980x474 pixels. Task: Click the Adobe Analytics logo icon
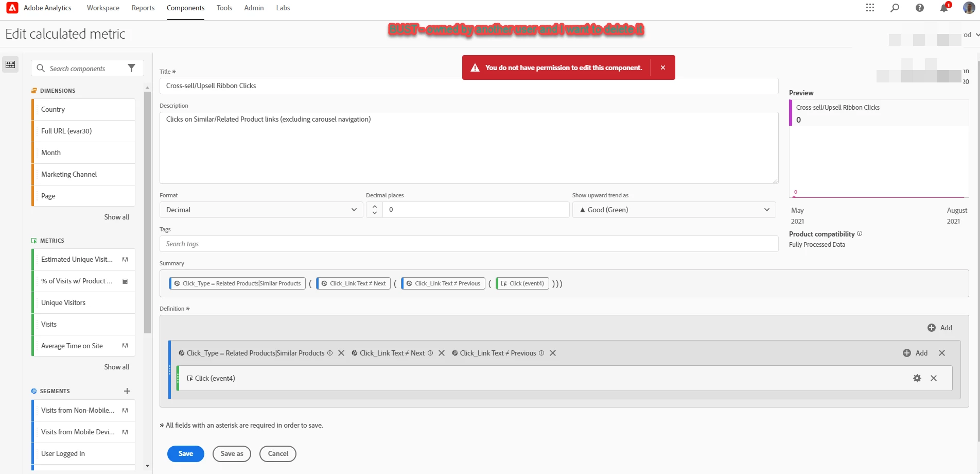[12, 8]
